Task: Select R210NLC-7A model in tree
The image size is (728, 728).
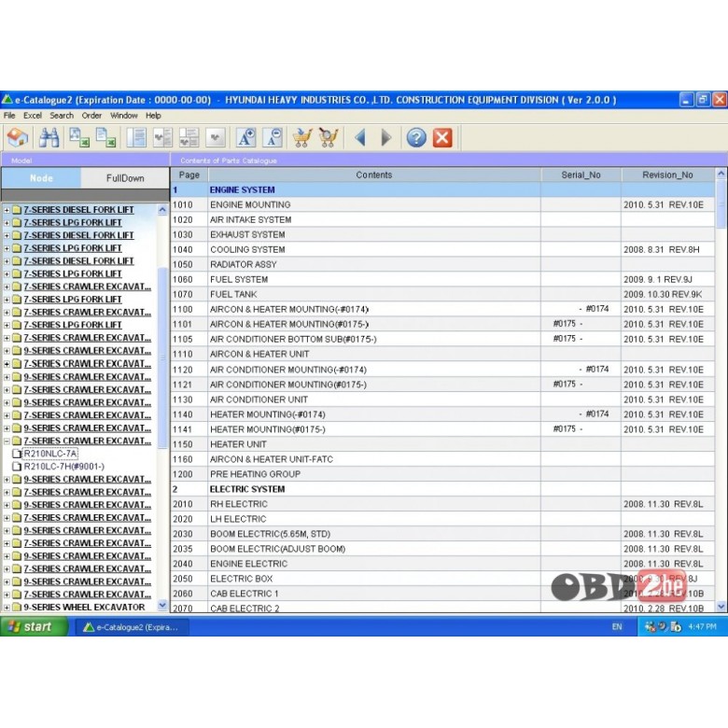Action: [50, 454]
